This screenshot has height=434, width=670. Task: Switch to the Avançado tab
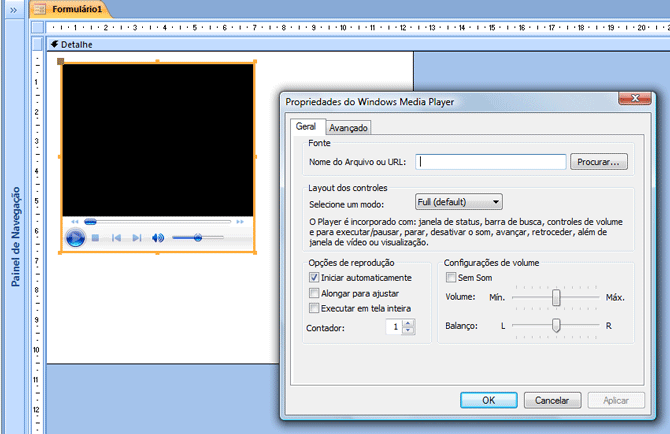[x=348, y=128]
